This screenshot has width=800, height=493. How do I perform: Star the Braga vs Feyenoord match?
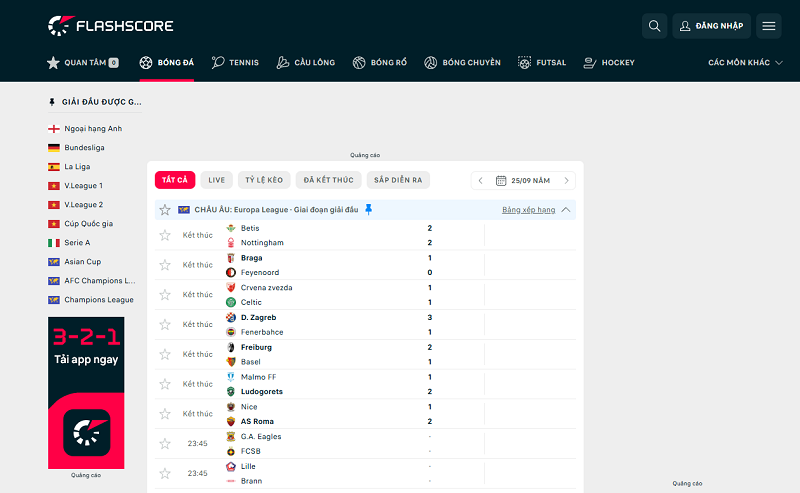(x=165, y=265)
